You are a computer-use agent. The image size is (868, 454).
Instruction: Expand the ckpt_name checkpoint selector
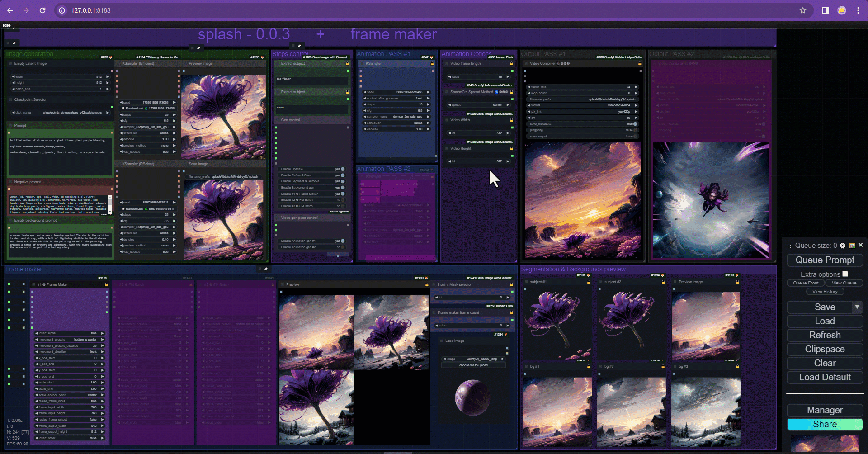[61, 113]
